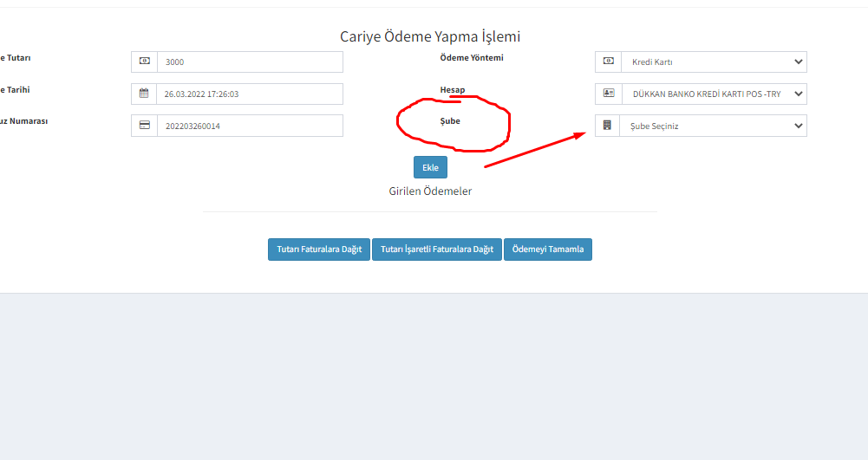
Task: Click the card icon beside number 202203260014
Action: click(144, 126)
